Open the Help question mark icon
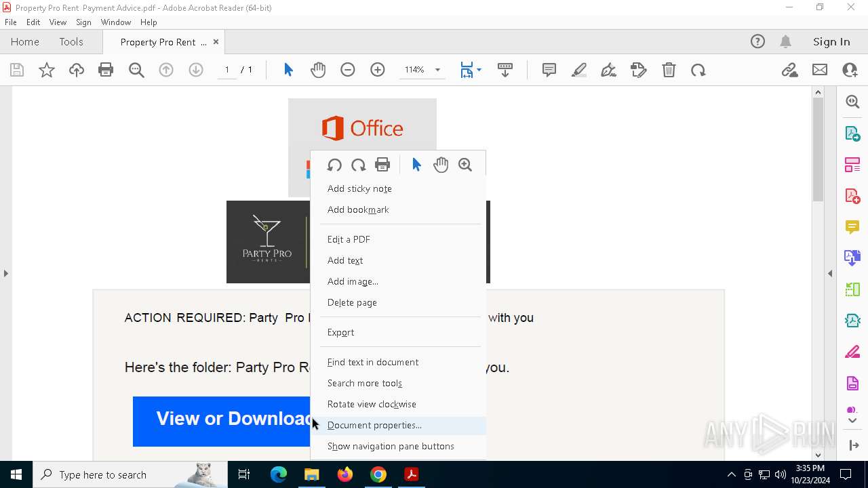This screenshot has height=488, width=868. [757, 41]
